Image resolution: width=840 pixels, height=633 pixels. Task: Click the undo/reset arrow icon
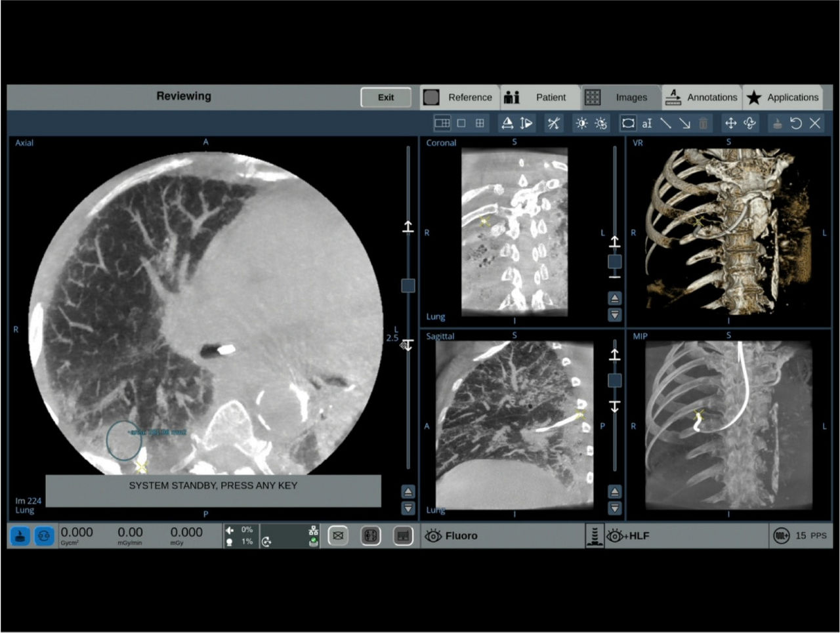(796, 123)
